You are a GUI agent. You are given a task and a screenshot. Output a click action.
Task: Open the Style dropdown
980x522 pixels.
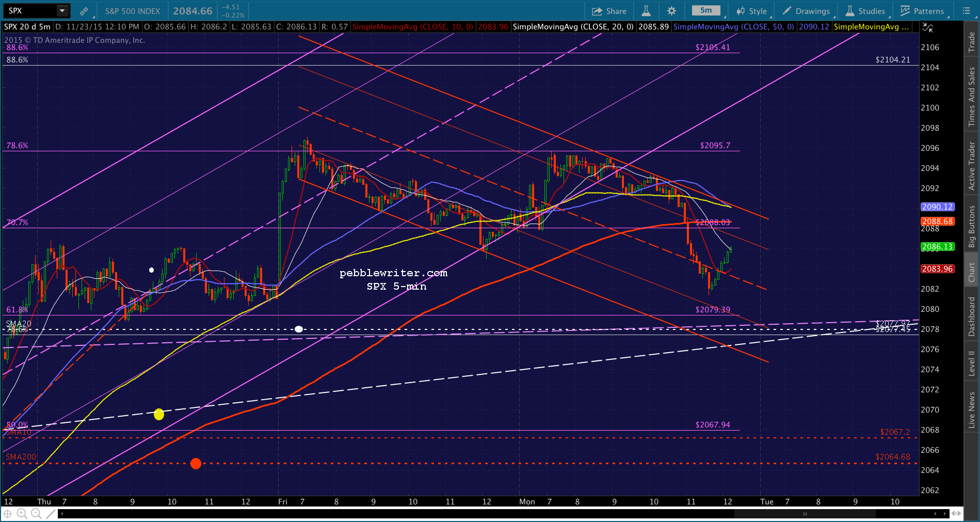pos(752,11)
